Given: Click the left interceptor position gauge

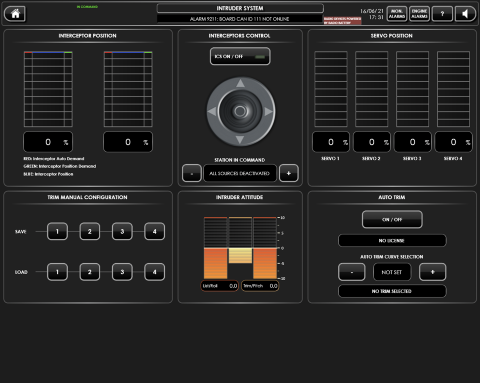Looking at the screenshot, I should pos(48,89).
